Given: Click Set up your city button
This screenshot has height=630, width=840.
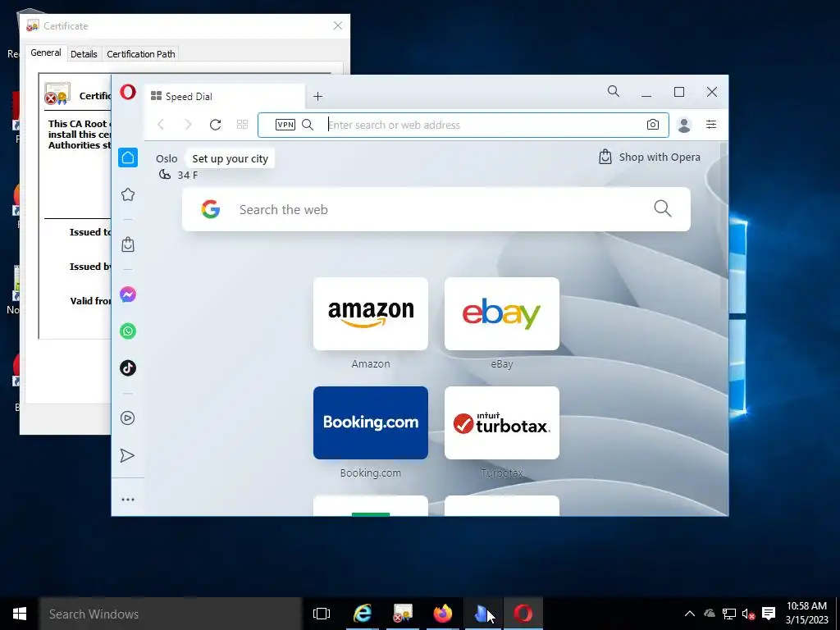Looking at the screenshot, I should coord(230,158).
